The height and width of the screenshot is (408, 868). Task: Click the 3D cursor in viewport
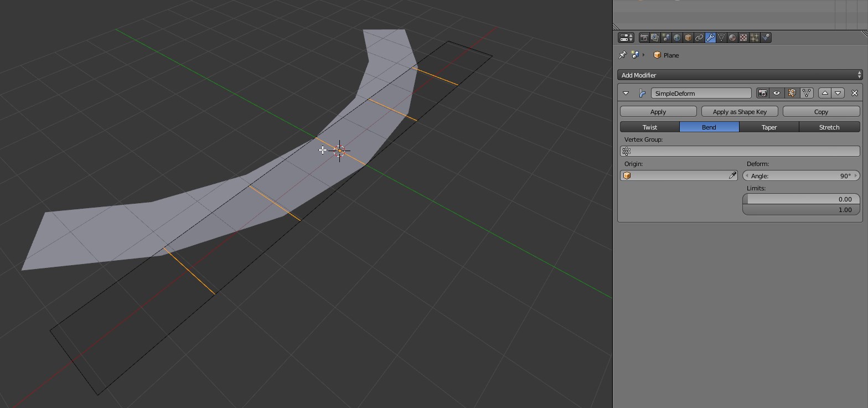[339, 151]
